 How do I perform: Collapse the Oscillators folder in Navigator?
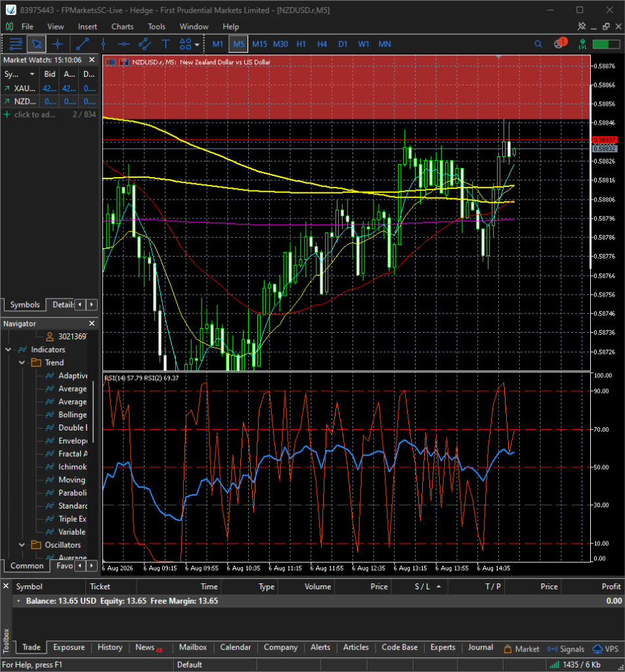tap(22, 545)
